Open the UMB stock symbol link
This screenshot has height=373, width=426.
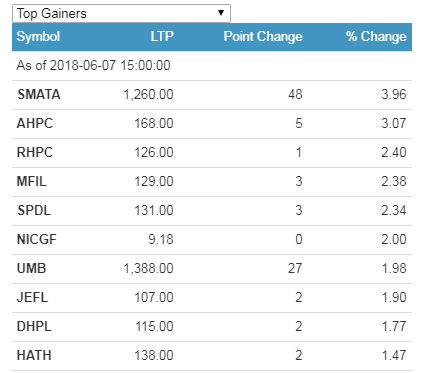click(32, 268)
